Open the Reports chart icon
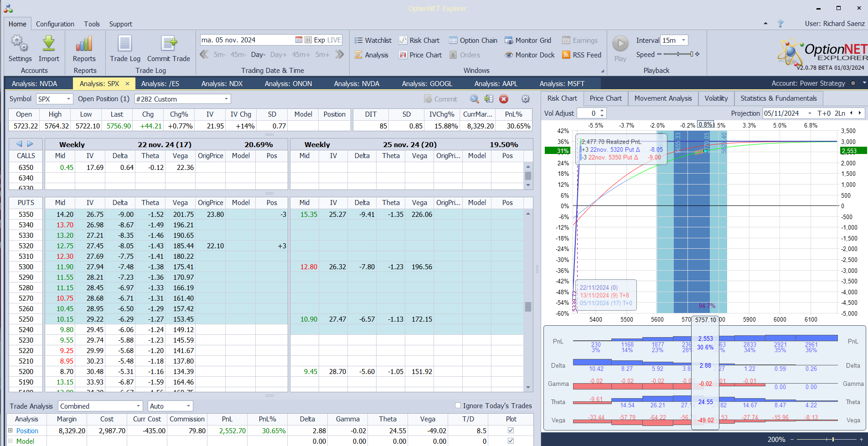This screenshot has width=868, height=446. [84, 44]
